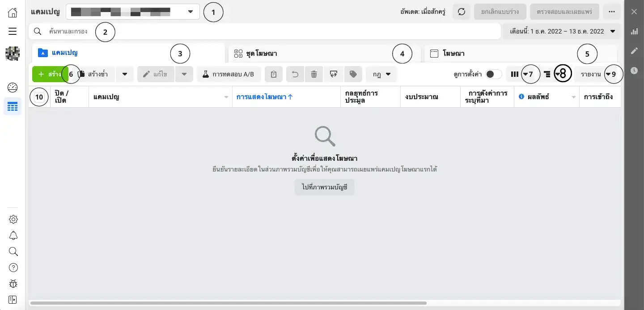The image size is (644, 310).
Task: Open the breakdown icon next to columns
Action: [548, 74]
